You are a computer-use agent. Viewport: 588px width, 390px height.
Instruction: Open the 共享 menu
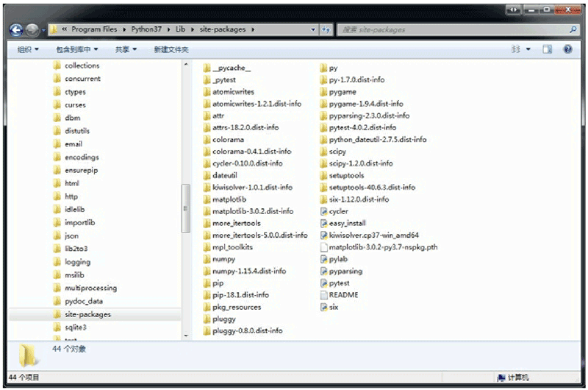(126, 49)
